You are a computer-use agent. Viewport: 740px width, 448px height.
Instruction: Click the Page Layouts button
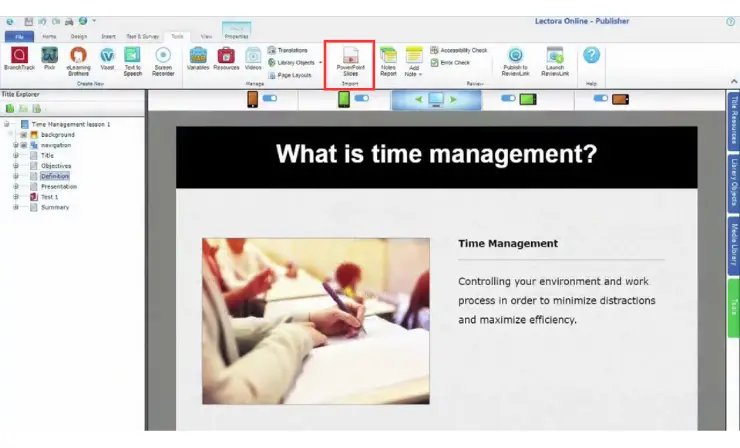[290, 75]
